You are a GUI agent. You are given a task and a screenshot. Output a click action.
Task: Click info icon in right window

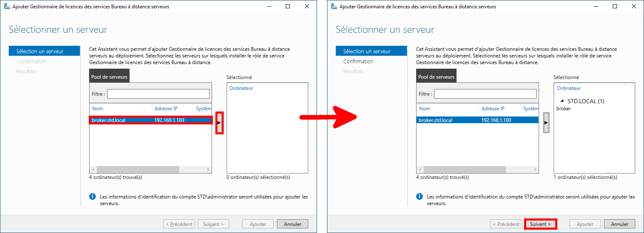click(x=420, y=197)
